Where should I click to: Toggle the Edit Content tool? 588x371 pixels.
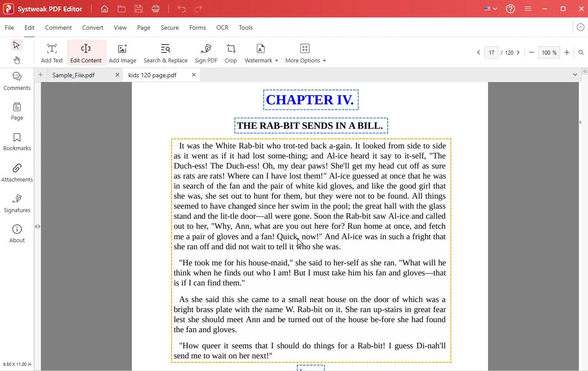tap(86, 53)
